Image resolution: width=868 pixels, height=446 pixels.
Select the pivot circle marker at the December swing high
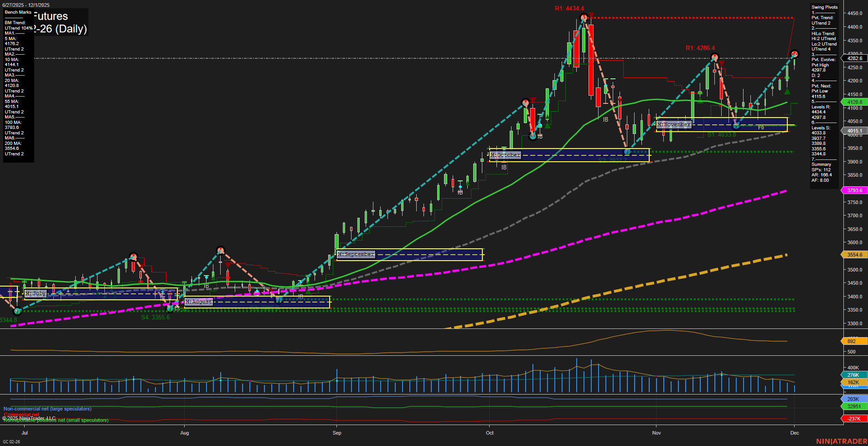(795, 54)
